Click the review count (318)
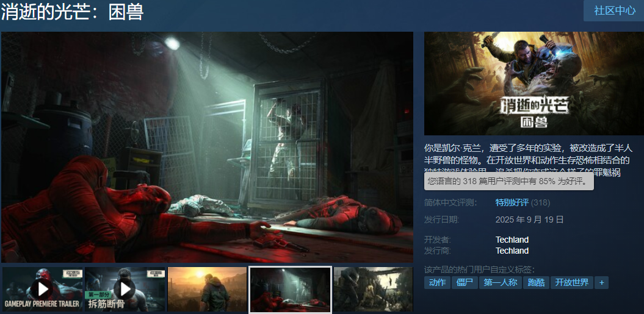Screen dimensions: 644x314 [540, 202]
